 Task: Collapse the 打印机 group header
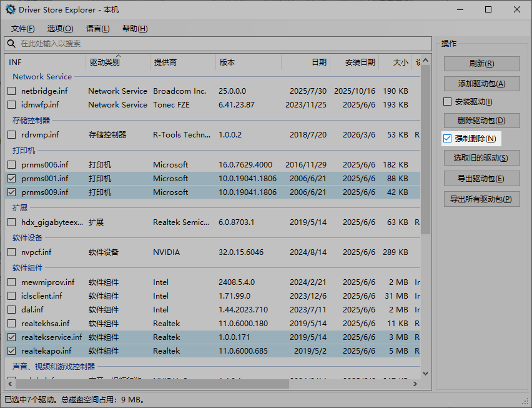[24, 151]
